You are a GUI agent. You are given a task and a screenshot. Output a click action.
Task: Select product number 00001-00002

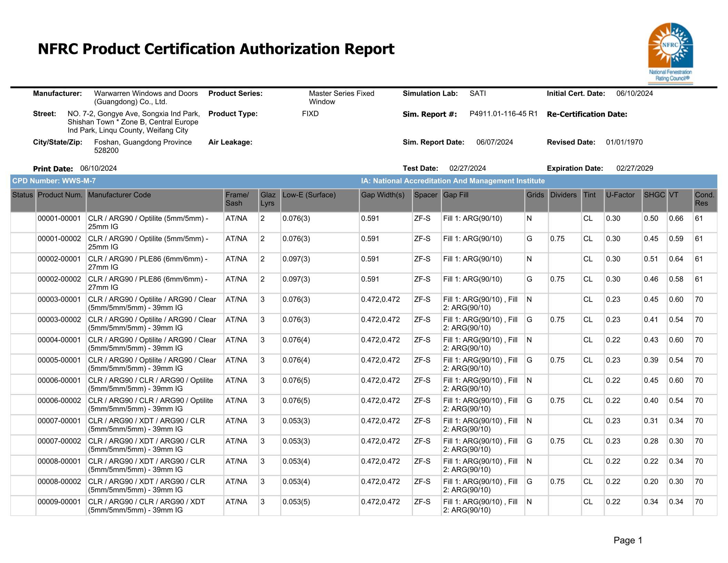pyautogui.click(x=59, y=239)
